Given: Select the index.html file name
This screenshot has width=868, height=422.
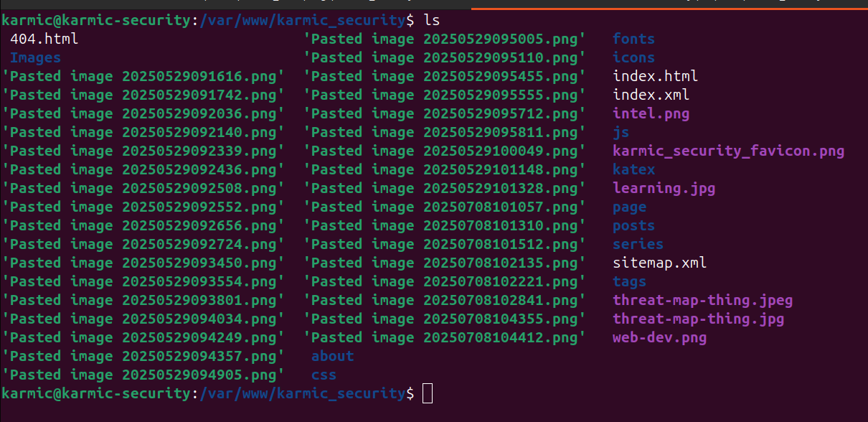Looking at the screenshot, I should [655, 76].
